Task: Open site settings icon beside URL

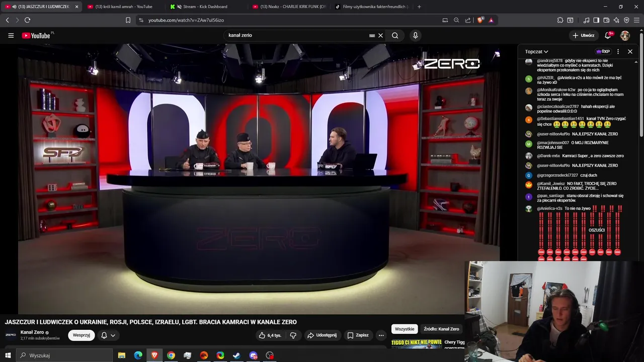Action: tap(141, 20)
